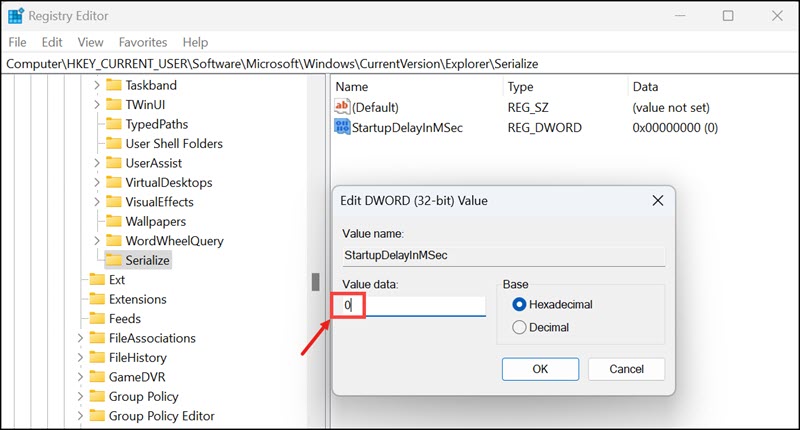Screen dimensions: 800x430
Task: Select the TWinUI folder icon
Action: coord(114,104)
